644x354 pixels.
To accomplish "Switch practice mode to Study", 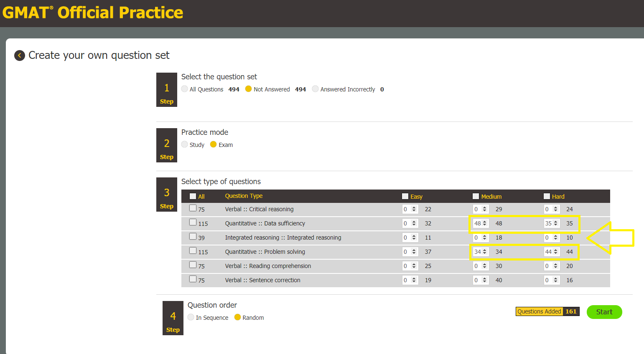I will (184, 144).
